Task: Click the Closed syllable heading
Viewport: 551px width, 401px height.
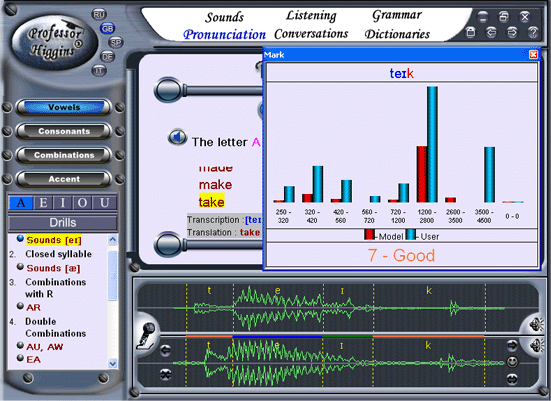Action: click(x=58, y=254)
